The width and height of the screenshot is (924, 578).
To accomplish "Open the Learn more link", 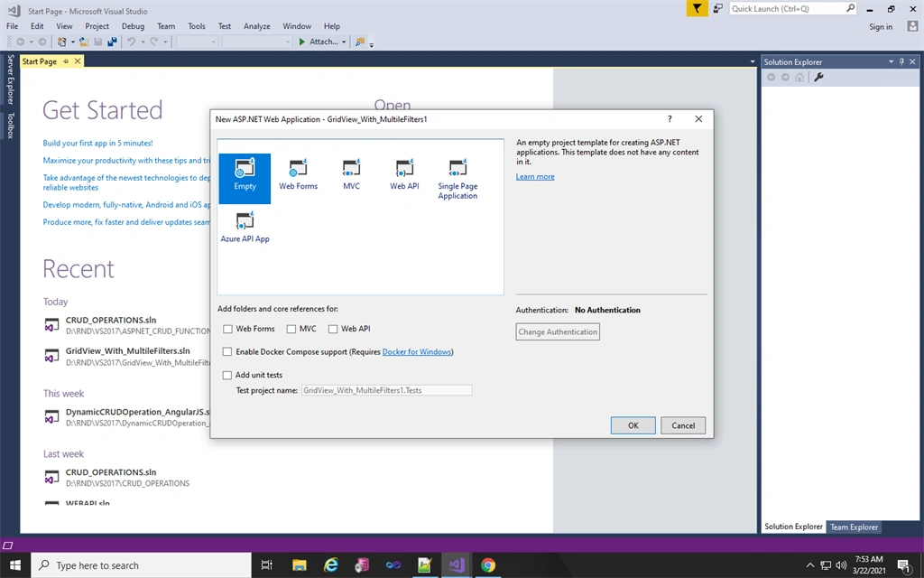I will pos(535,176).
